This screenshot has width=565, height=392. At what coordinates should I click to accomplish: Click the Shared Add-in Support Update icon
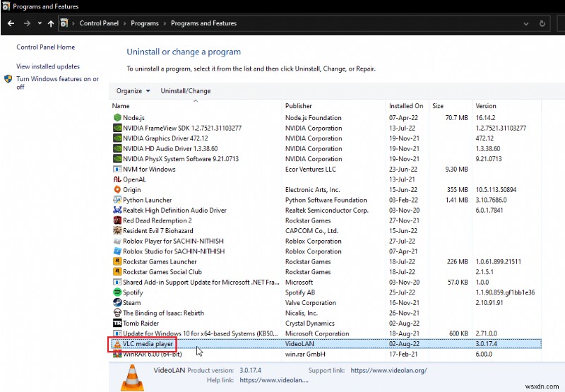117,282
